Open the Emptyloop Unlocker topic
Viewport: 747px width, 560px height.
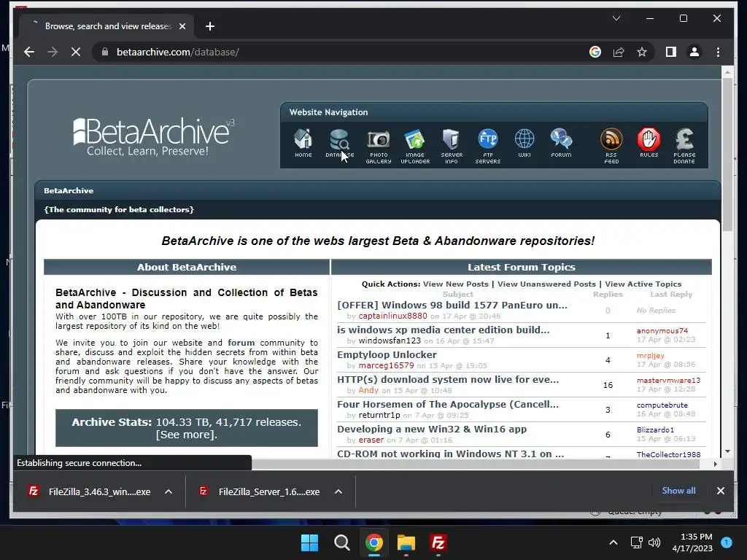point(387,354)
